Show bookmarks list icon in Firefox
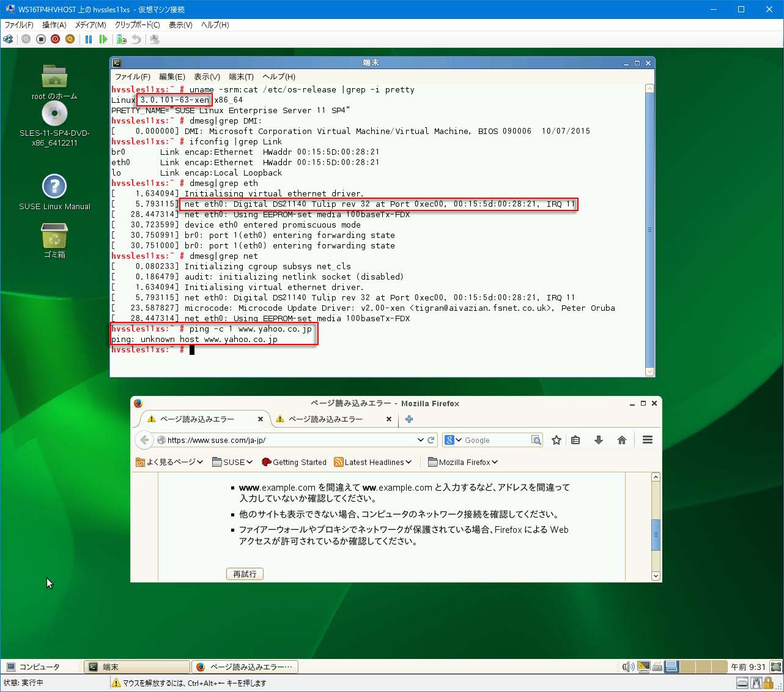784x692 pixels. coord(575,440)
